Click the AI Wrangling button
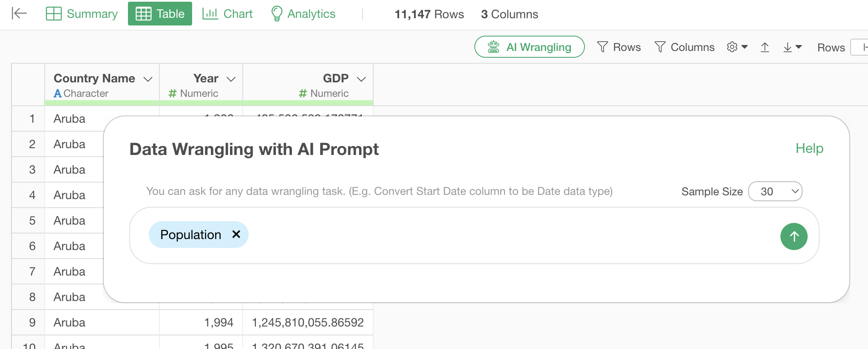868x349 pixels. (529, 47)
